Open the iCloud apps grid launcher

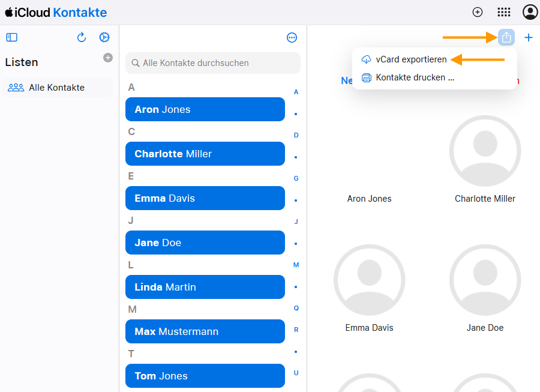tap(504, 13)
